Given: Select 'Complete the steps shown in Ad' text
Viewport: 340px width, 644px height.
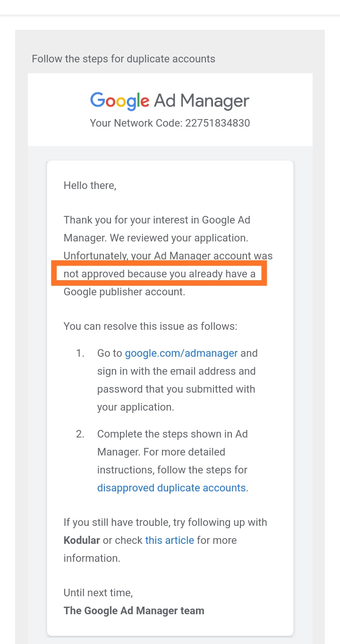Looking at the screenshot, I should tap(172, 434).
